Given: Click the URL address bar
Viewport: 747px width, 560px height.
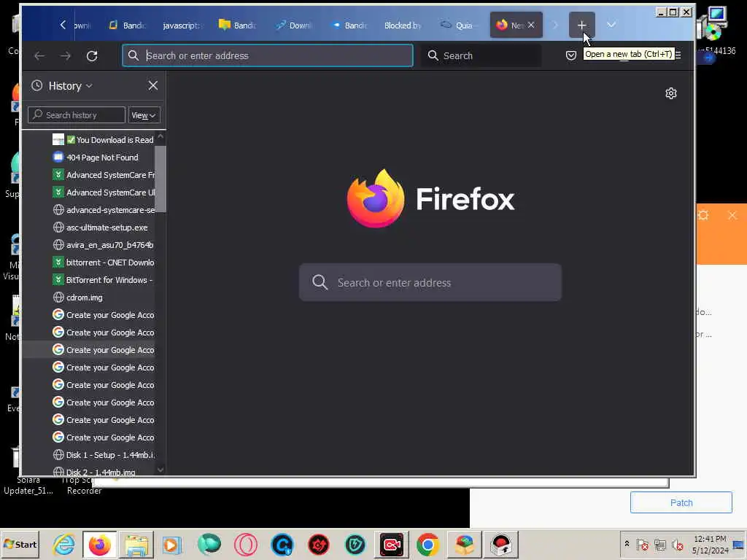Looking at the screenshot, I should click(268, 55).
